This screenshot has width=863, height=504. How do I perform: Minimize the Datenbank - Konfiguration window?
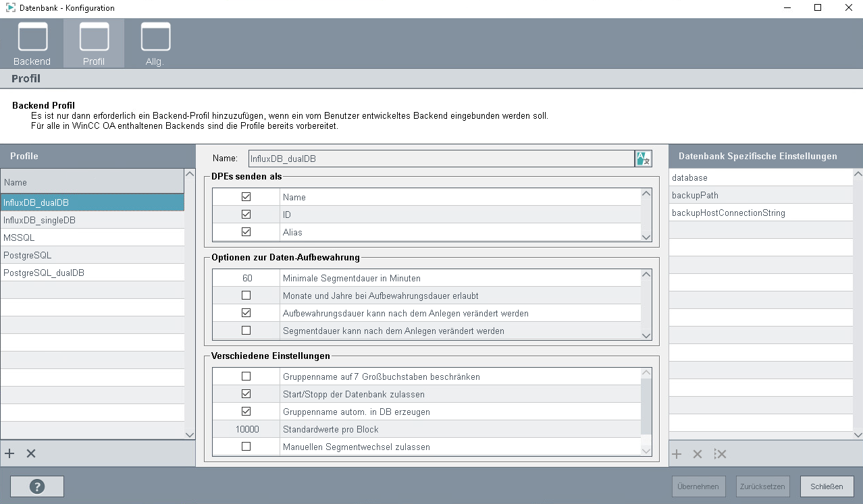click(x=787, y=8)
